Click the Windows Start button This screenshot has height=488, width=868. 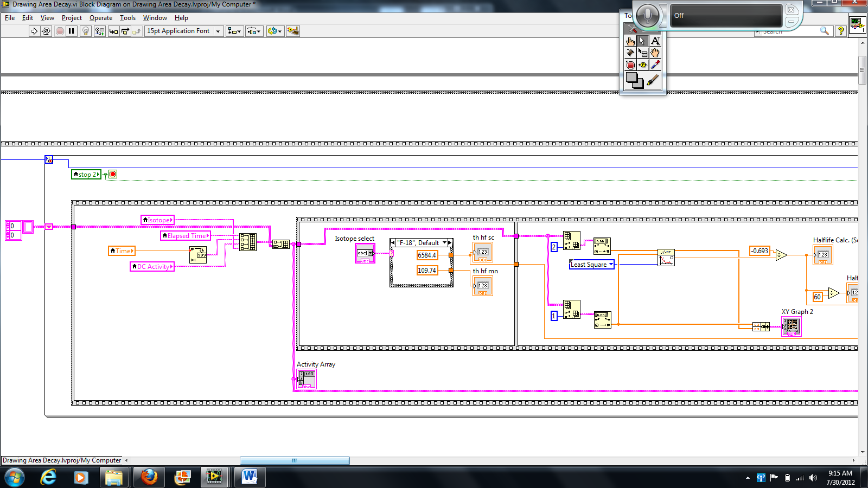click(x=15, y=478)
